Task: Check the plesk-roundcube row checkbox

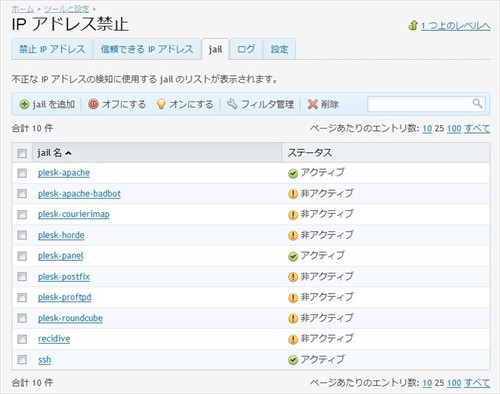Action: (22, 318)
